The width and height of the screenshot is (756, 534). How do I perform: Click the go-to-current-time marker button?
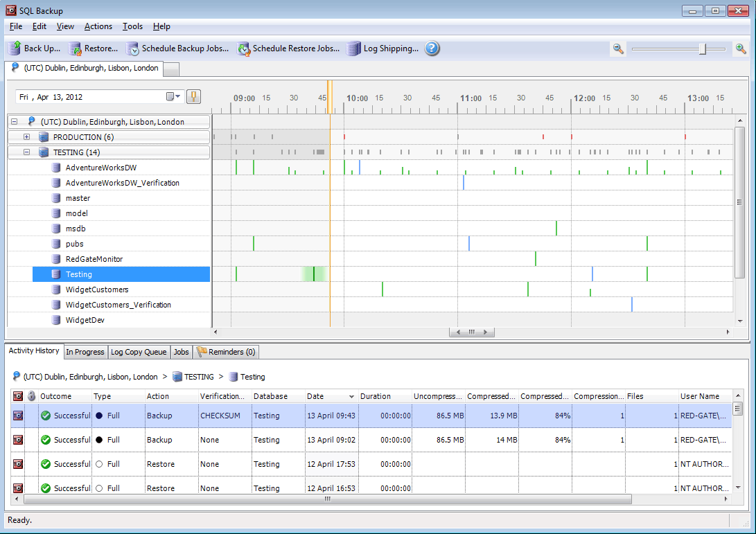193,96
